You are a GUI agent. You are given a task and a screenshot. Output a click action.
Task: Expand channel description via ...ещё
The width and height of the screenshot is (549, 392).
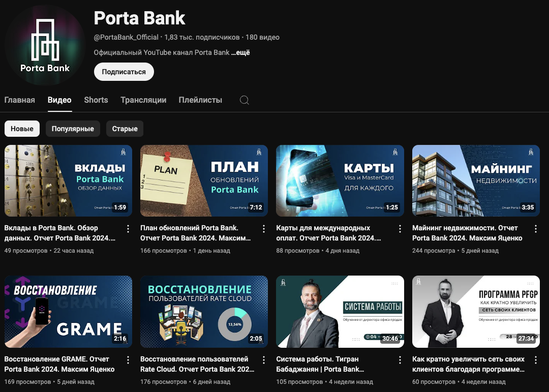click(240, 52)
